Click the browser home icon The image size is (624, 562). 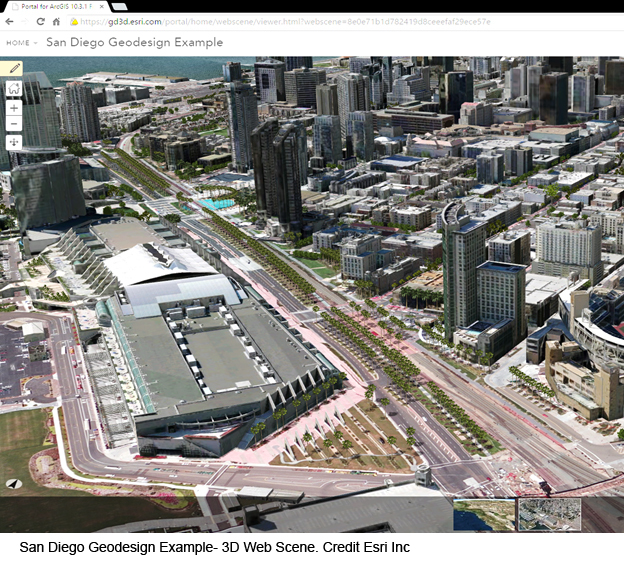[56, 21]
